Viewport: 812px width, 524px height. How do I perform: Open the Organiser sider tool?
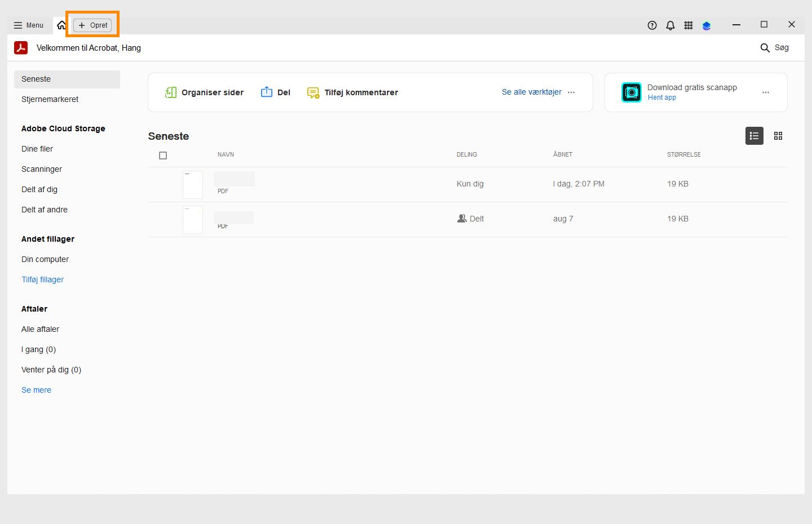point(204,92)
